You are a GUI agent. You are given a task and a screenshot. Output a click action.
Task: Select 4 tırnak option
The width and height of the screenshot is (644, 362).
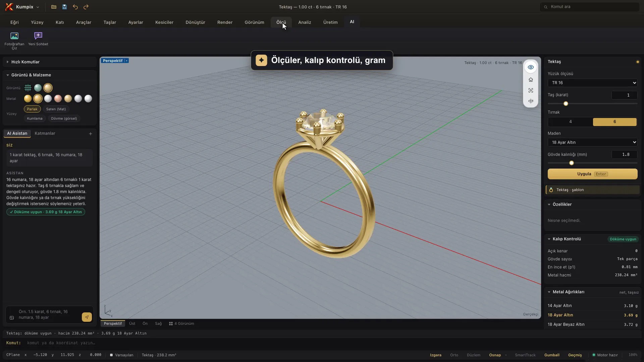571,122
